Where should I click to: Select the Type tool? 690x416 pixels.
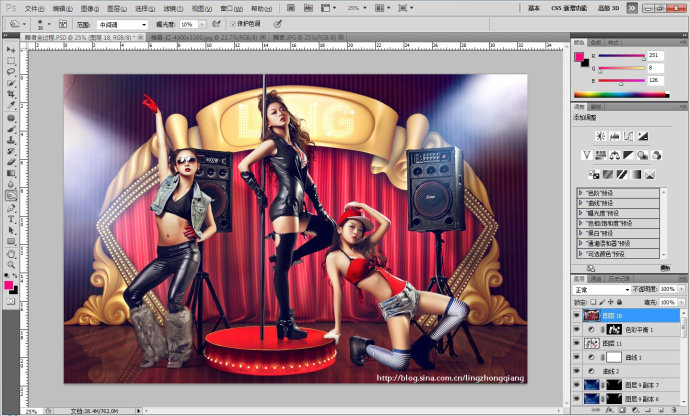click(x=11, y=219)
